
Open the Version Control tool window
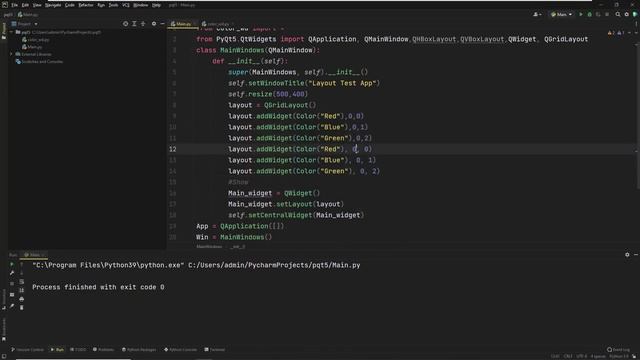tap(27, 350)
